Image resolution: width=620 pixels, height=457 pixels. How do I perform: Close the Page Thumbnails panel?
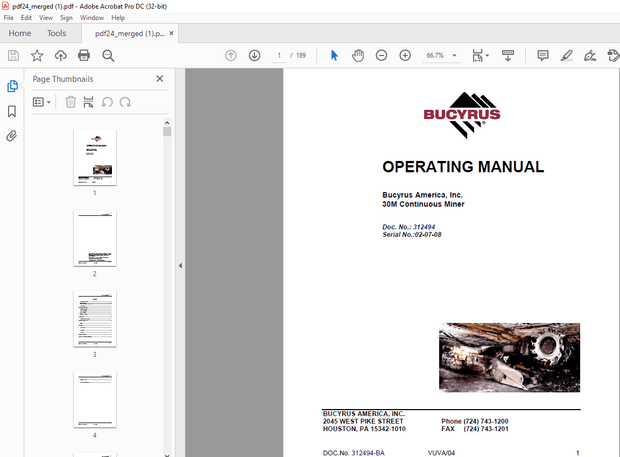coord(160,79)
